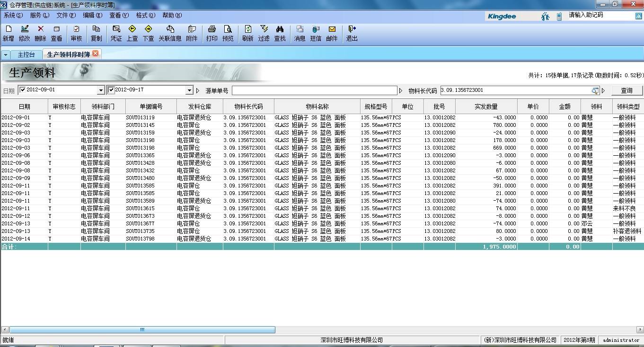Switch to the 主控台 tab
644x347 pixels.
pyautogui.click(x=26, y=55)
